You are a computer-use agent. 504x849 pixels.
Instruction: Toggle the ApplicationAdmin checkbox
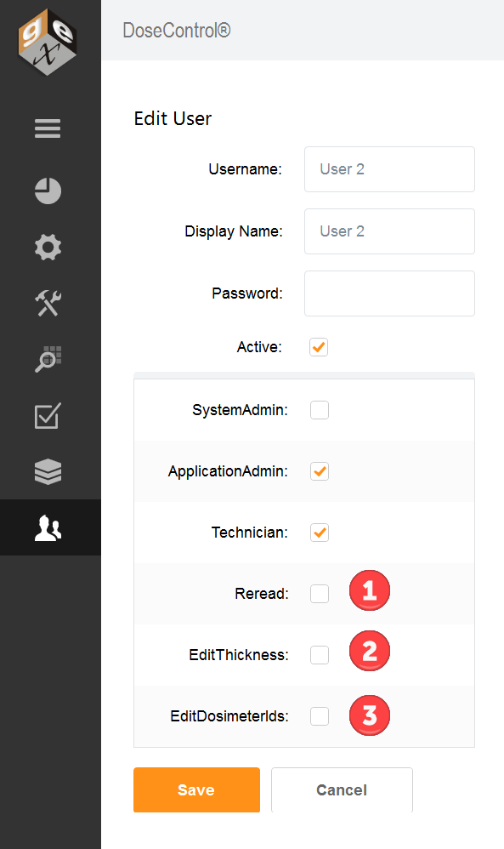tap(320, 471)
